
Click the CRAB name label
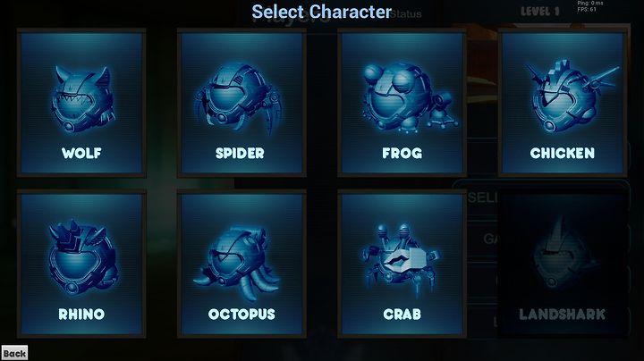point(402,315)
